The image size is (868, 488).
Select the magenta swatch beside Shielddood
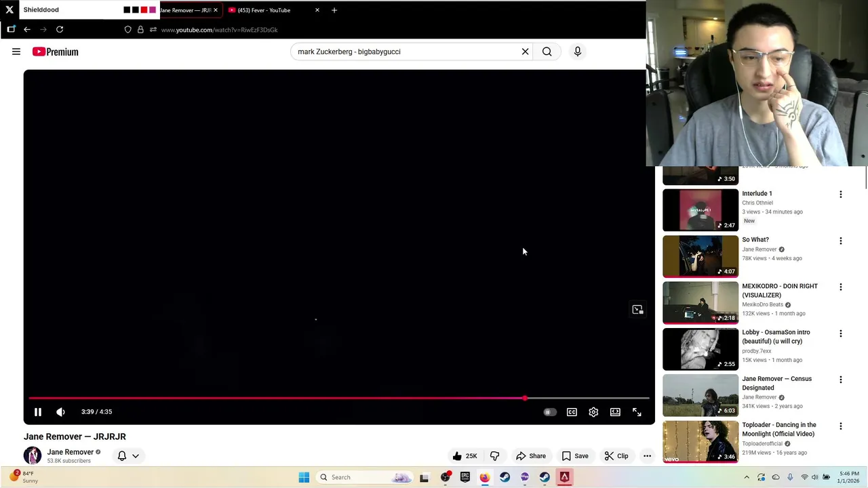[152, 10]
